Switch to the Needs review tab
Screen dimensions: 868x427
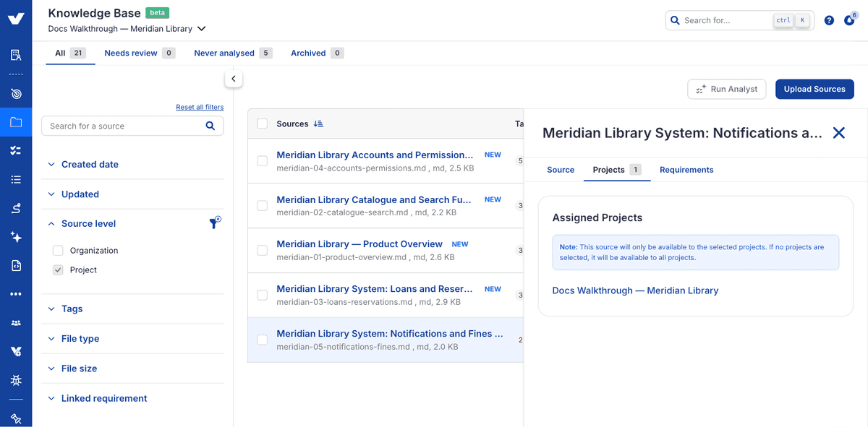140,53
